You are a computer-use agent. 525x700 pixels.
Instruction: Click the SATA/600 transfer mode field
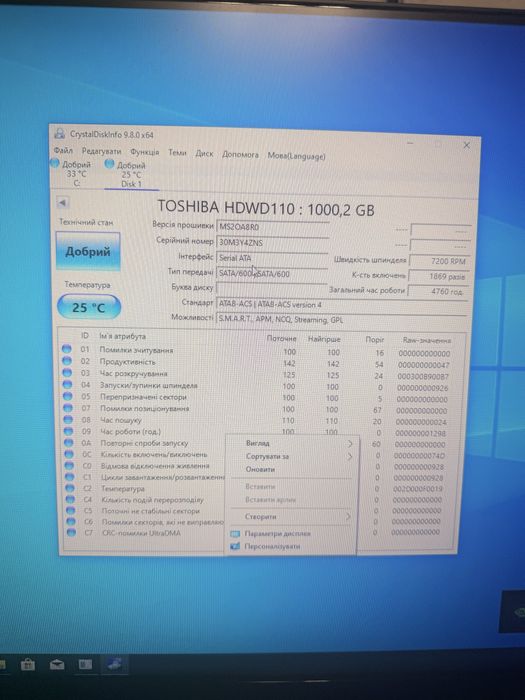pos(272,274)
